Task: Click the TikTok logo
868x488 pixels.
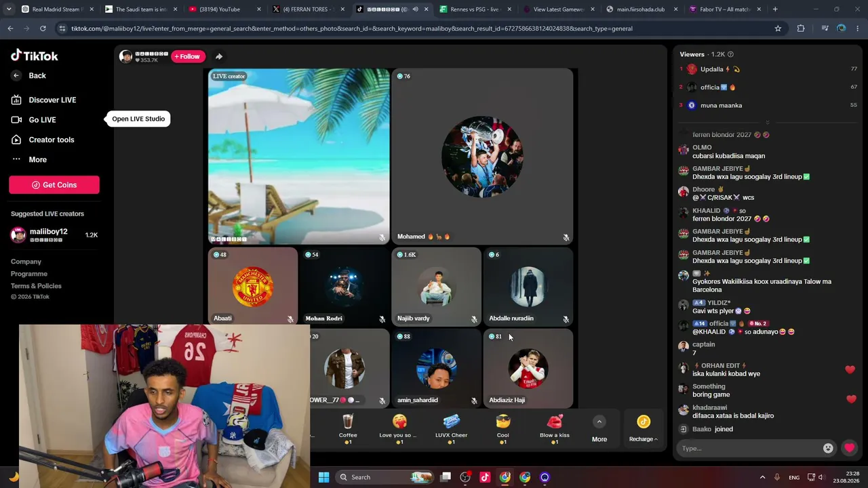Action: [x=35, y=56]
